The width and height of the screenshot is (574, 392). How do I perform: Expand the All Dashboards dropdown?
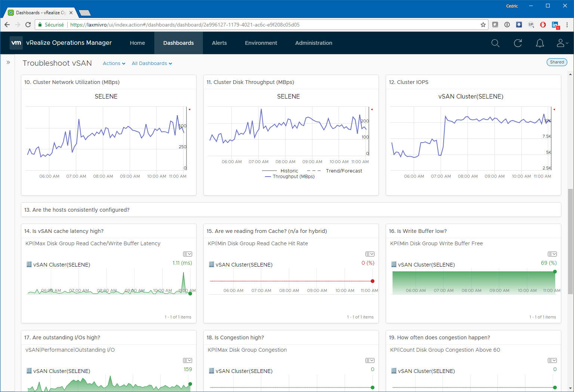pyautogui.click(x=152, y=63)
